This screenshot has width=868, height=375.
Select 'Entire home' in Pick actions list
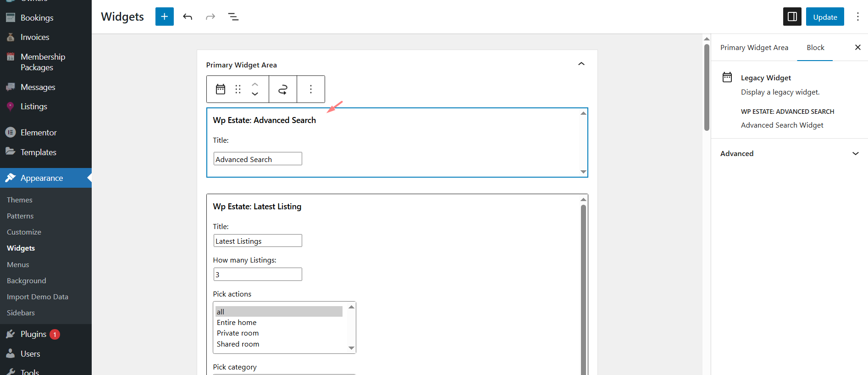[x=237, y=323]
